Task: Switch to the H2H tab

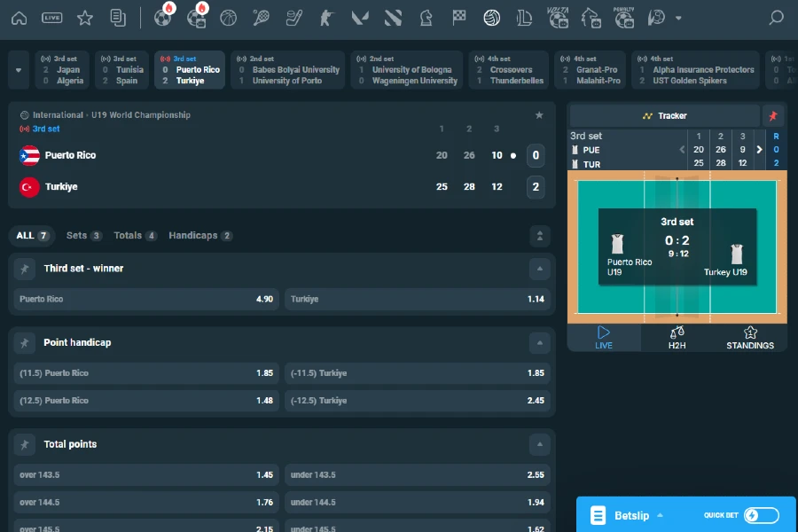Action: (x=677, y=338)
